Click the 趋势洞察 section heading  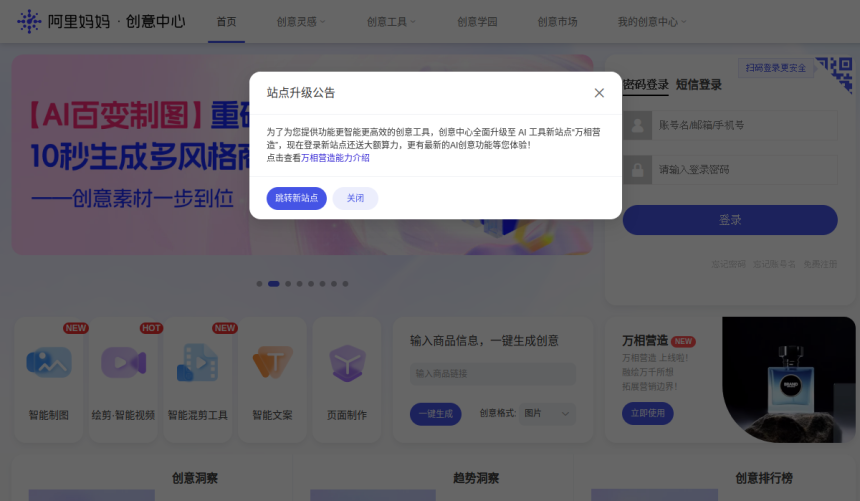pyautogui.click(x=476, y=478)
